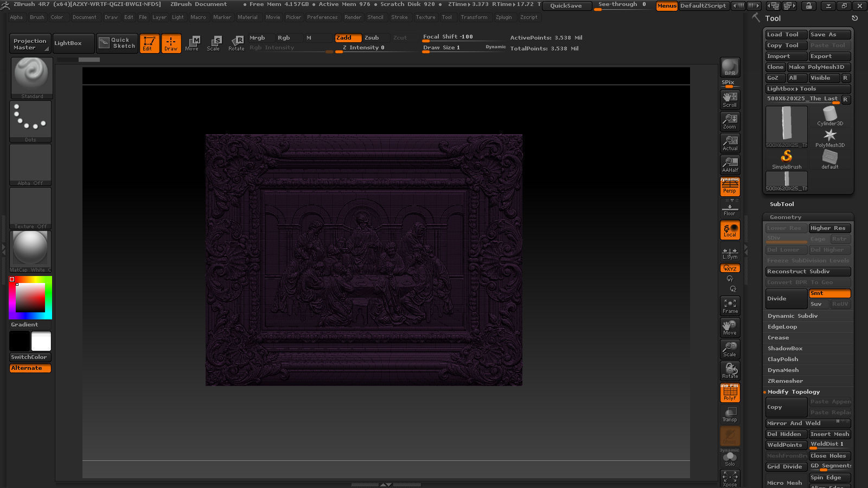Click Make PolyMesh3D button
Viewport: 868px width, 488px height.
pos(819,67)
